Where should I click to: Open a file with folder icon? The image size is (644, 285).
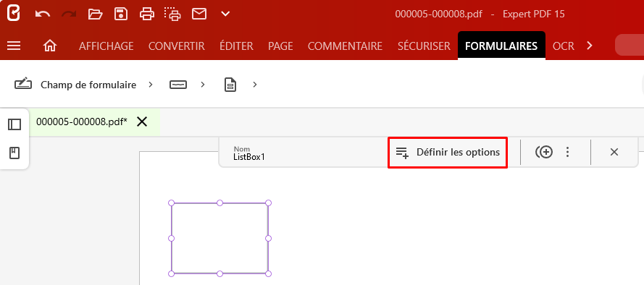point(95,14)
